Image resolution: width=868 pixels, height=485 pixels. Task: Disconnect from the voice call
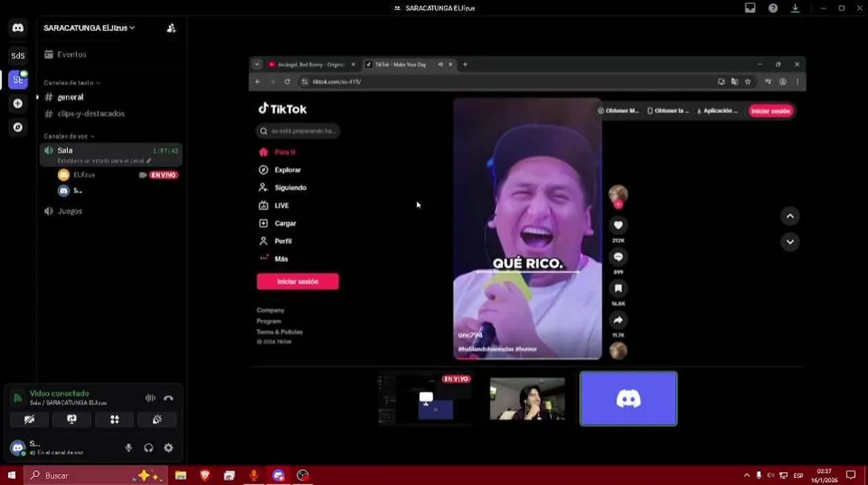[168, 398]
